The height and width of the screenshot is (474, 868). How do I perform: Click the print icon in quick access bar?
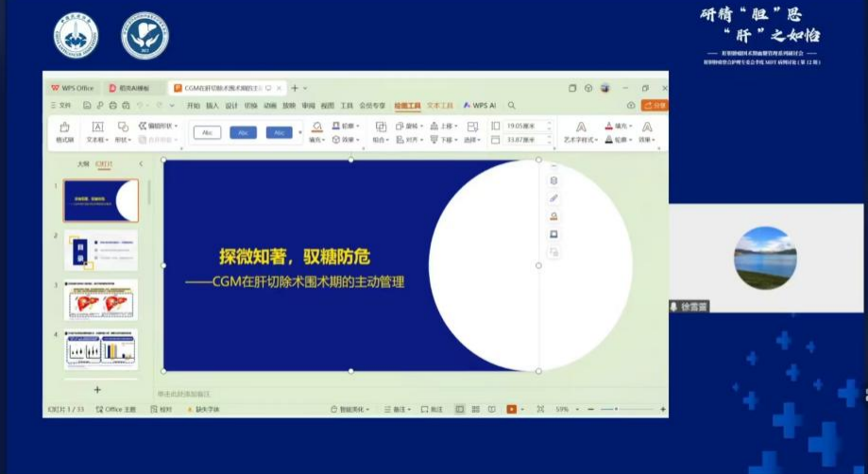coord(113,105)
